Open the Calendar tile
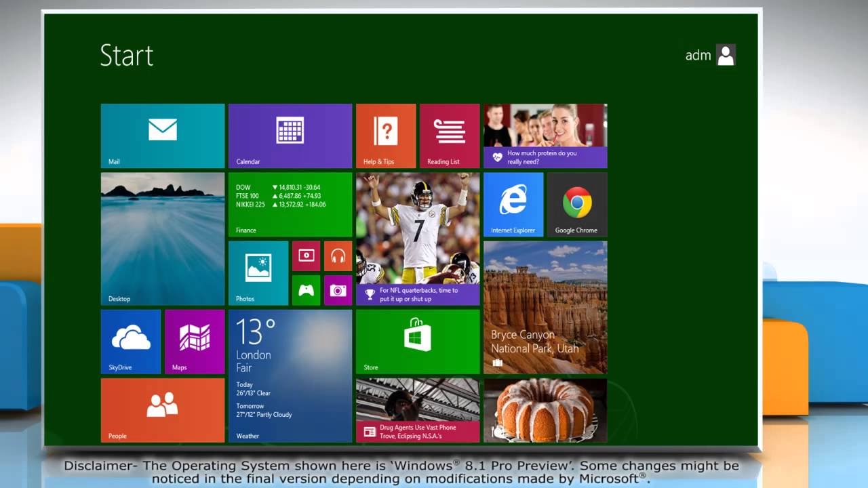 (x=290, y=136)
